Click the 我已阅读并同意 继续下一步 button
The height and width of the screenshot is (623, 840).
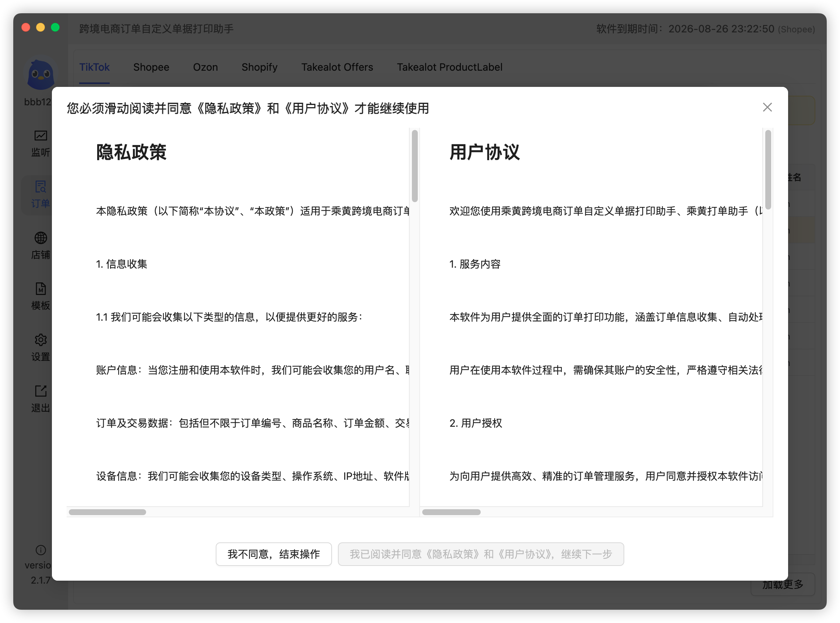[x=481, y=554]
